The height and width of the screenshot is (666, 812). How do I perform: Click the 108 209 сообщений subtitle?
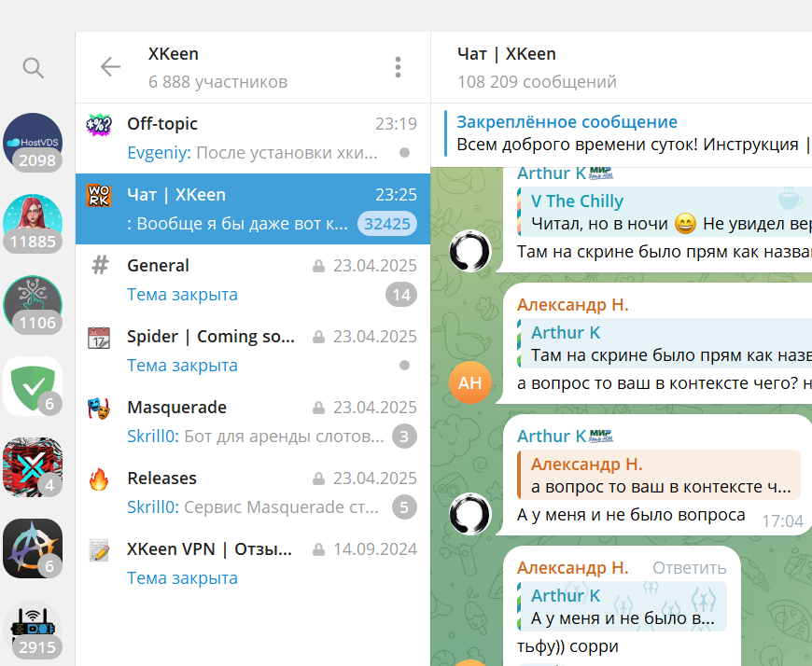(537, 82)
